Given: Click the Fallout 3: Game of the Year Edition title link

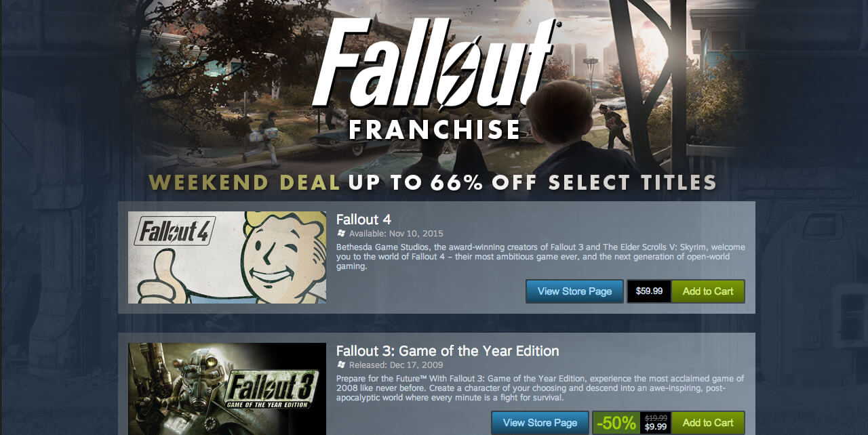Looking at the screenshot, I should tap(448, 351).
